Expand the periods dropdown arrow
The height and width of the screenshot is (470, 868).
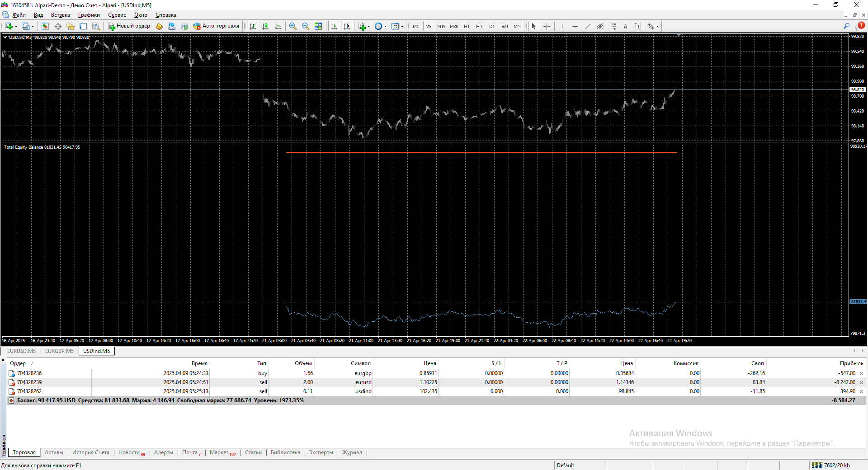[x=385, y=26]
